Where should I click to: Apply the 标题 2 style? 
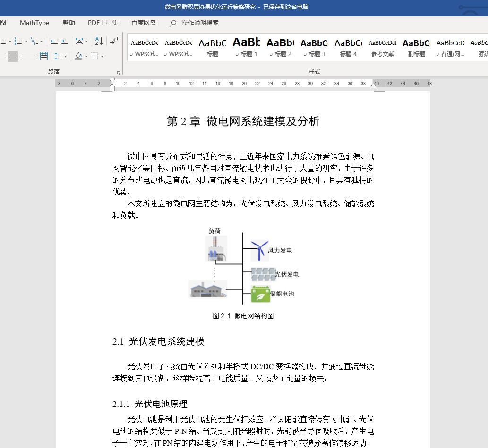click(281, 48)
